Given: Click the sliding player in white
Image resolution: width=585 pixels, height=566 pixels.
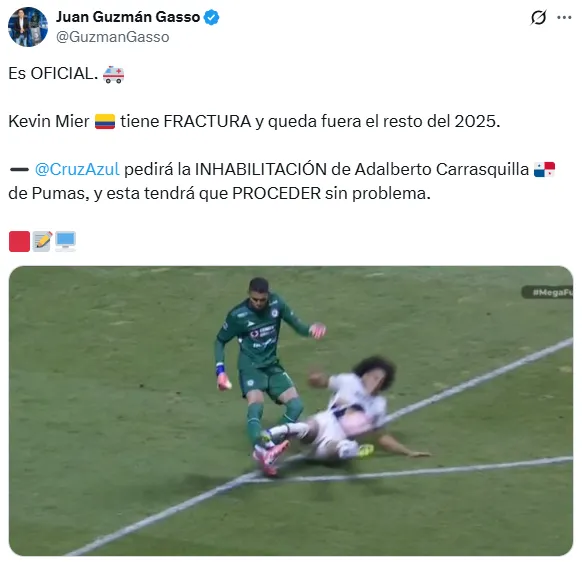Looking at the screenshot, I should [x=347, y=410].
